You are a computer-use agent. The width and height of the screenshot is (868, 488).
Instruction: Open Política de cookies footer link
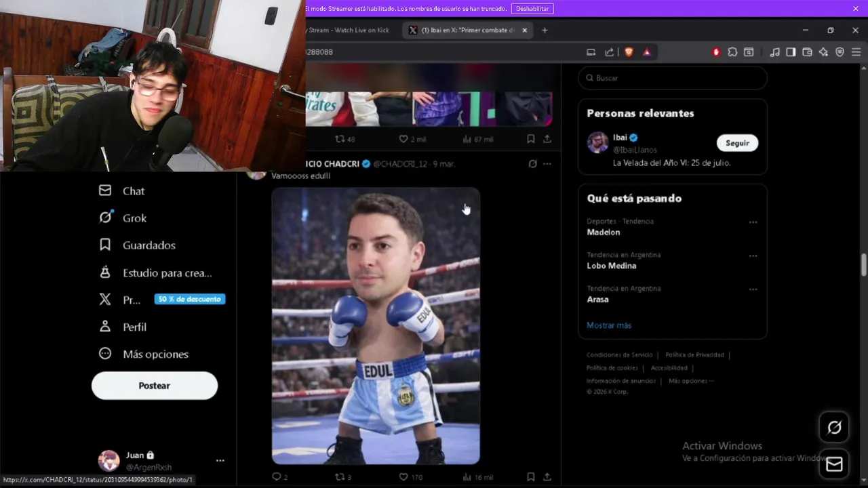612,368
